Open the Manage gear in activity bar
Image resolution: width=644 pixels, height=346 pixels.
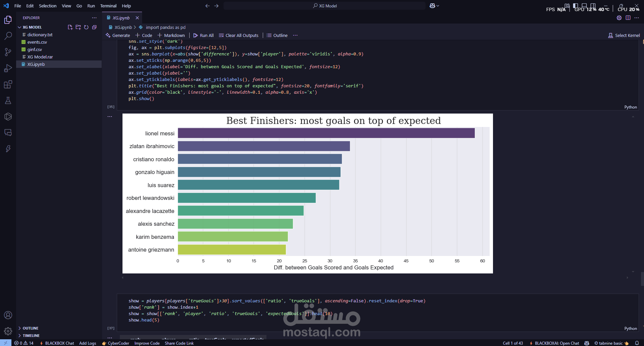[x=8, y=331]
